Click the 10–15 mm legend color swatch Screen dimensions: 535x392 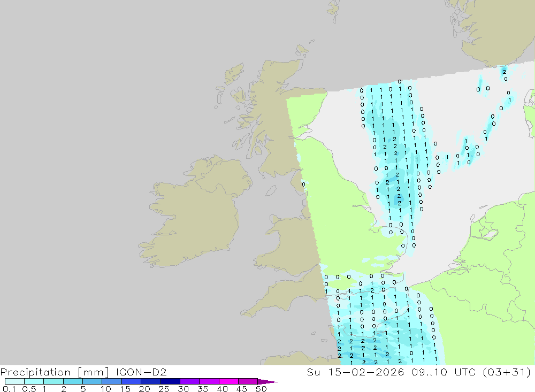pyautogui.click(x=112, y=381)
